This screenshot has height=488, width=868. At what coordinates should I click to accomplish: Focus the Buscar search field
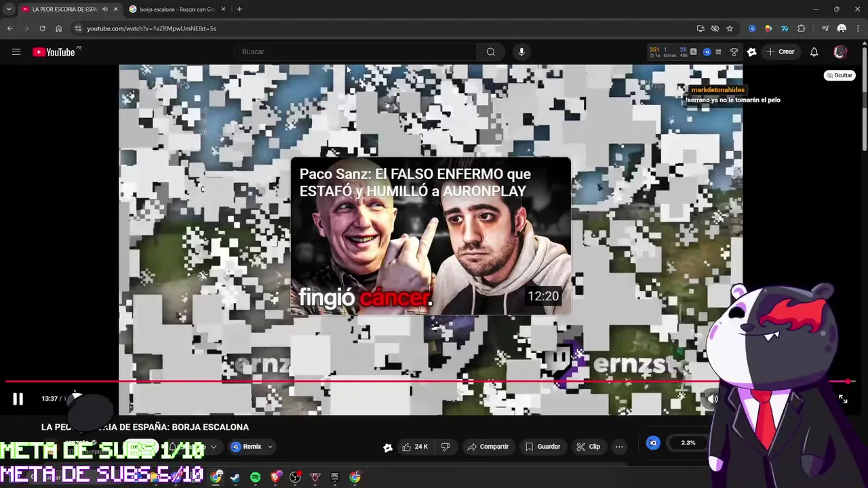coord(356,52)
